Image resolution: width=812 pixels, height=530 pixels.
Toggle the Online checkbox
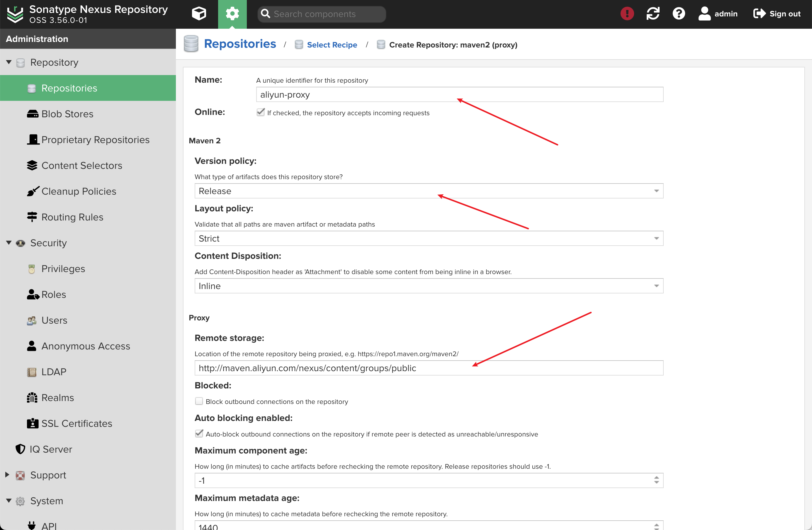pos(261,112)
